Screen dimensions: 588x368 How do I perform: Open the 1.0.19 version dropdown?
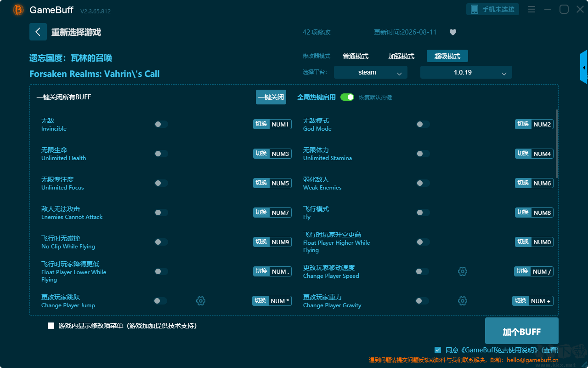[466, 72]
